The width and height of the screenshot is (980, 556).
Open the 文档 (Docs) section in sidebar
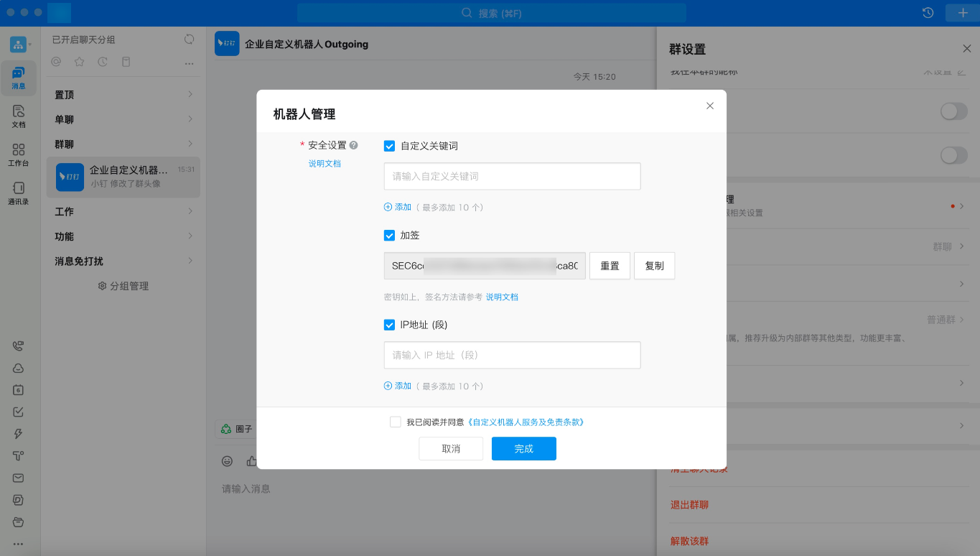18,115
